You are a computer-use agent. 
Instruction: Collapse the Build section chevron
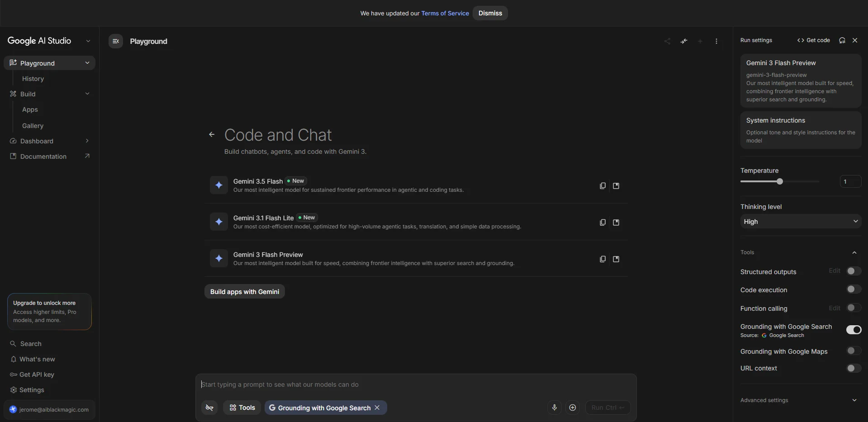[x=87, y=94]
